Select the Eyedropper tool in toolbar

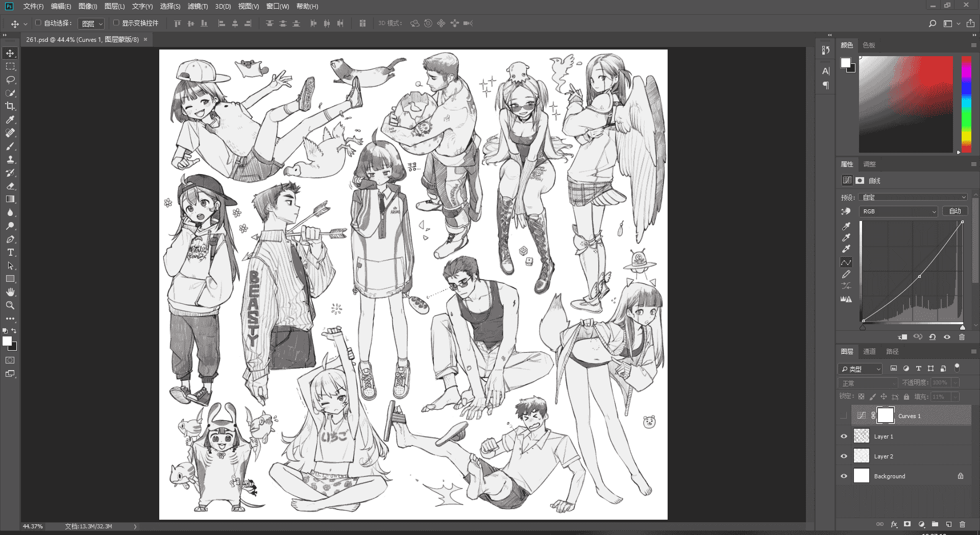tap(10, 119)
